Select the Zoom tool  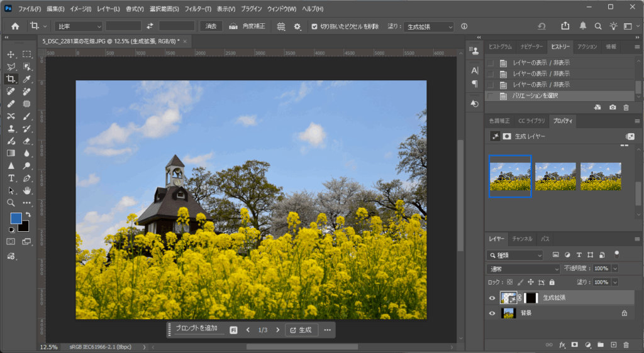[11, 203]
